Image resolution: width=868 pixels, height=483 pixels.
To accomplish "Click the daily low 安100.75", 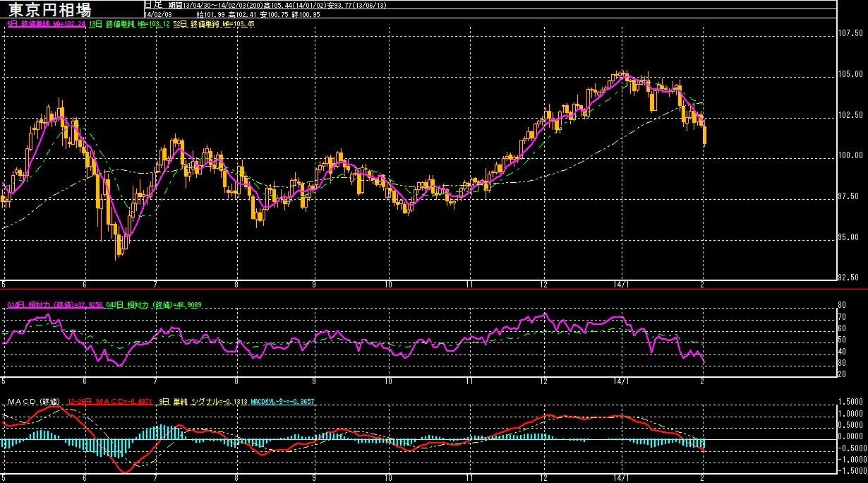I will pos(274,14).
